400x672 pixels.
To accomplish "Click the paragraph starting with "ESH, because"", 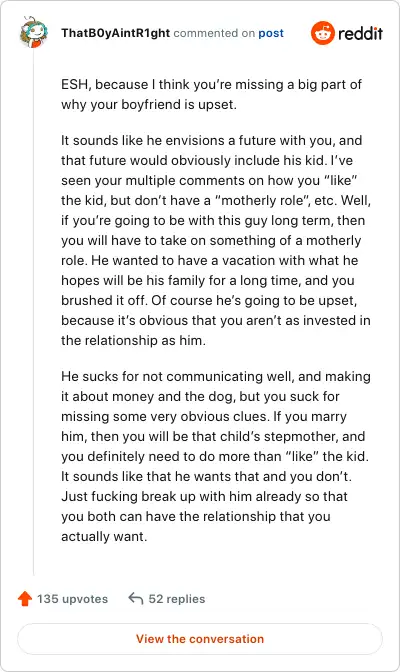I will (211, 94).
